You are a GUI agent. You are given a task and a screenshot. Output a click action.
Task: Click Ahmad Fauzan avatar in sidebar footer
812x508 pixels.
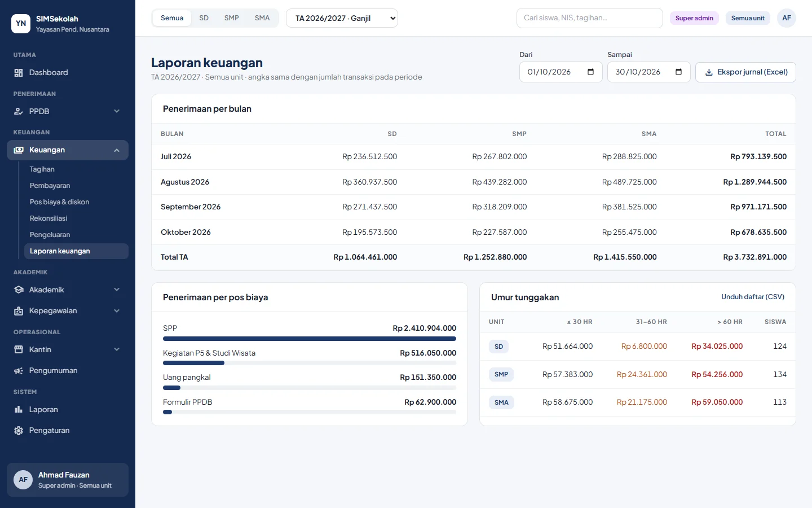(23, 480)
